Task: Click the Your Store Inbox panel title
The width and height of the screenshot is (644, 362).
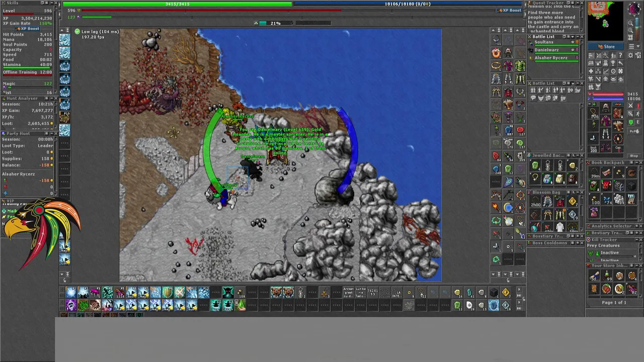Action: click(609, 265)
